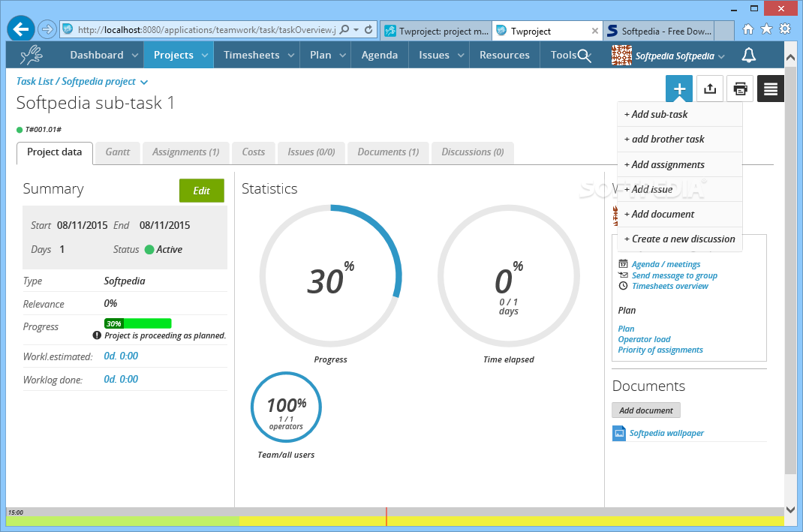Switch to Twproject: project m... browser tab

(437, 32)
